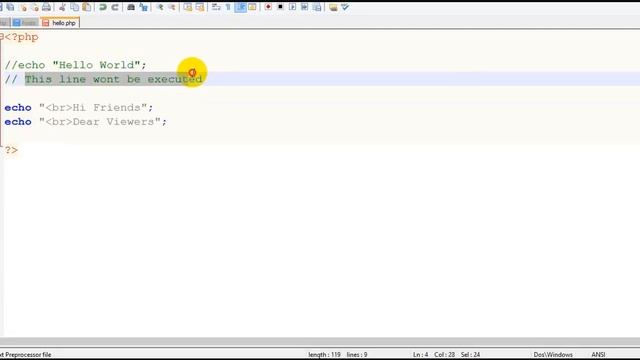Click the echo "<br>Hi Friends" line
Viewport: 640px width, 360px height.
point(79,108)
